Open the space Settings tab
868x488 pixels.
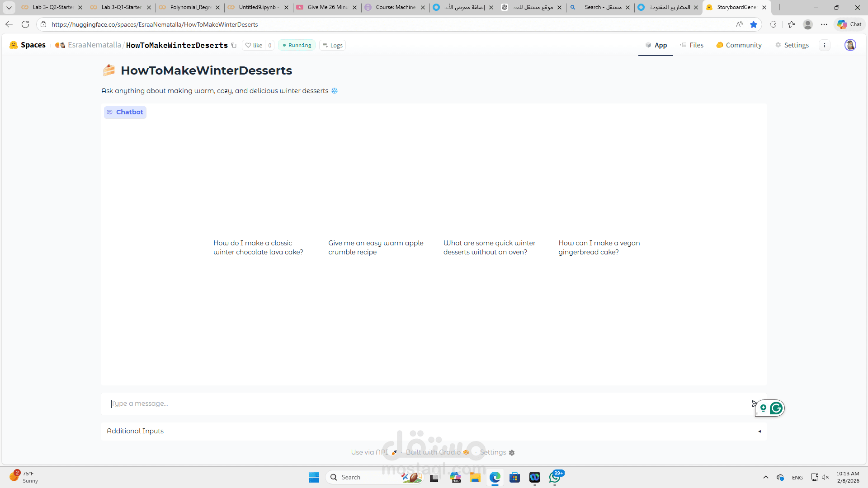[x=792, y=45]
